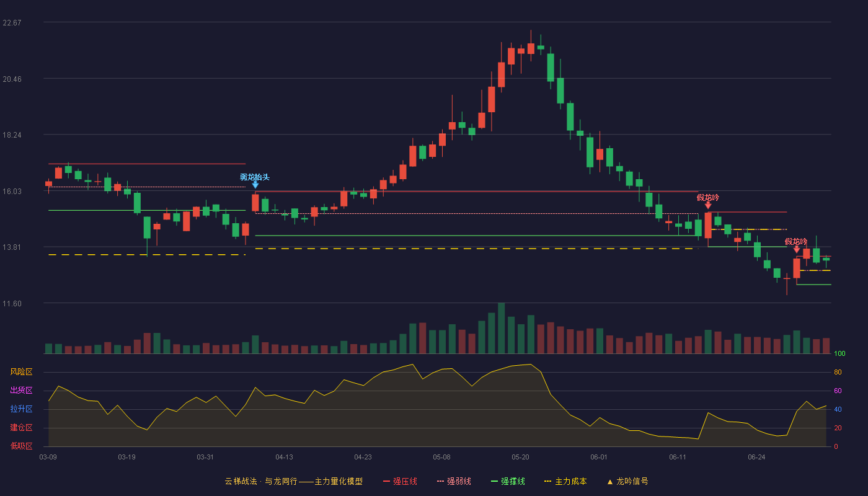The height and width of the screenshot is (496, 868).
Task: Click the 建仓区 zone label
Action: click(21, 428)
